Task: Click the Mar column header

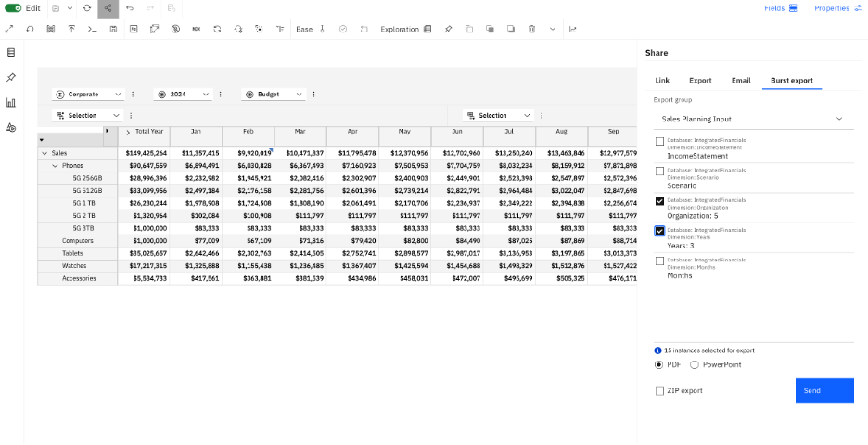Action: pyautogui.click(x=300, y=136)
